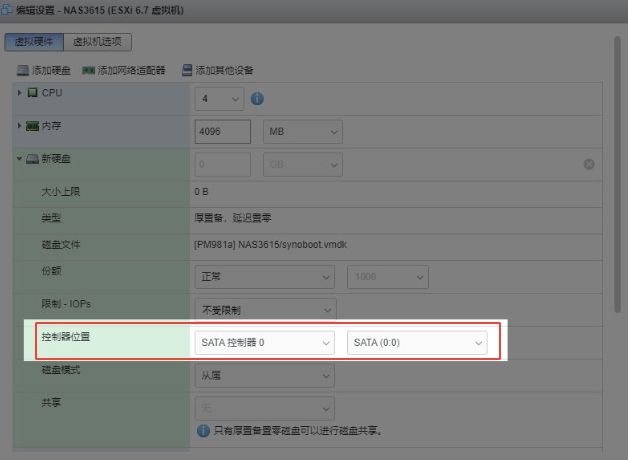Click the network adapter icon beside 添加网络适配器
The image size is (628, 460).
coord(89,71)
